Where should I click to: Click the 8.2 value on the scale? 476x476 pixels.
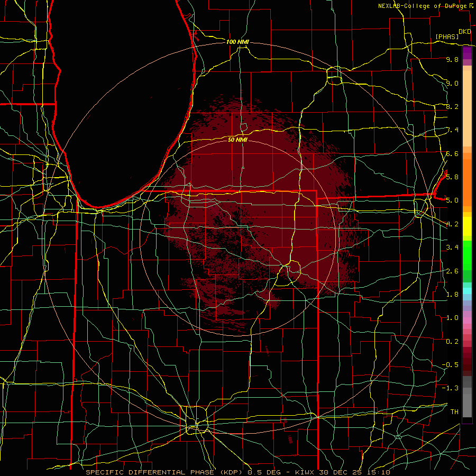pos(452,106)
